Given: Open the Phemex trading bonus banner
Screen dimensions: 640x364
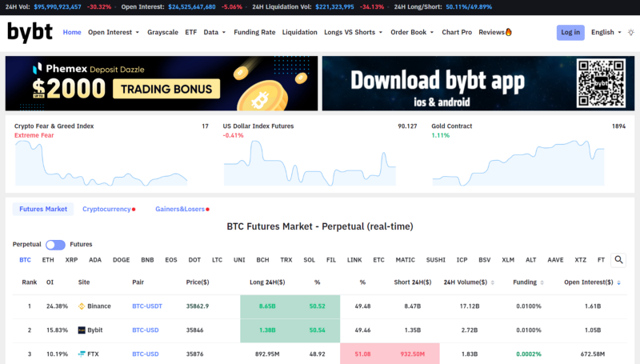Looking at the screenshot, I should 162,83.
